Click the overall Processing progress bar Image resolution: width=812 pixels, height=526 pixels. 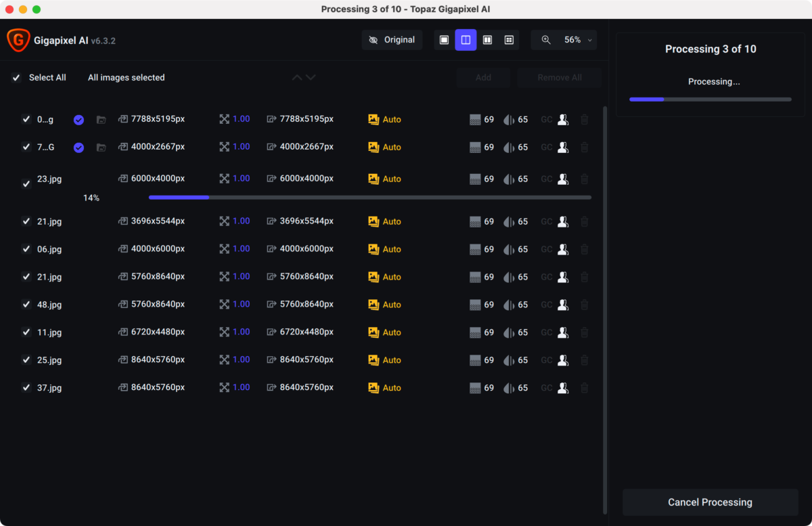pos(710,100)
